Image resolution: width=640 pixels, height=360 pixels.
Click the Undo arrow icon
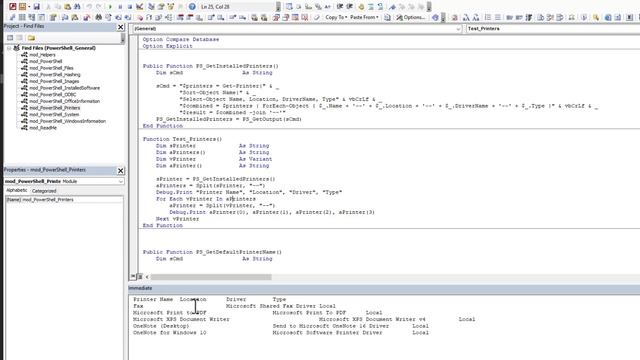[89, 7]
